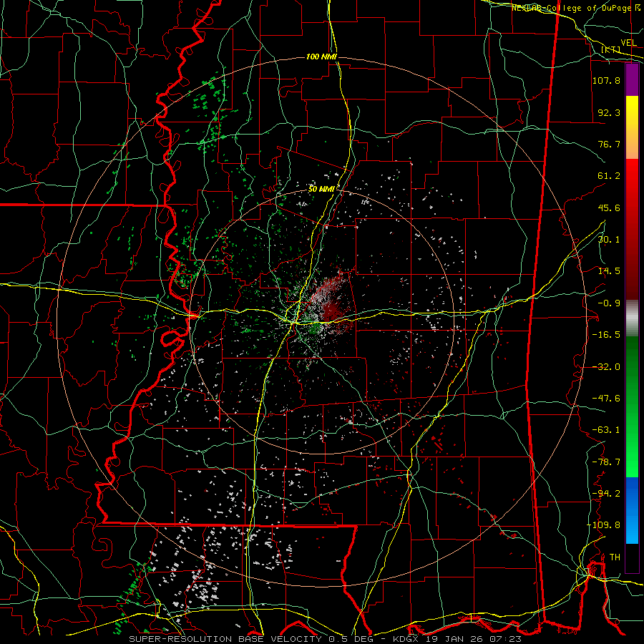Click the gray segment of the color bar
Image resolution: width=644 pixels, height=644 pixels.
pos(632,318)
